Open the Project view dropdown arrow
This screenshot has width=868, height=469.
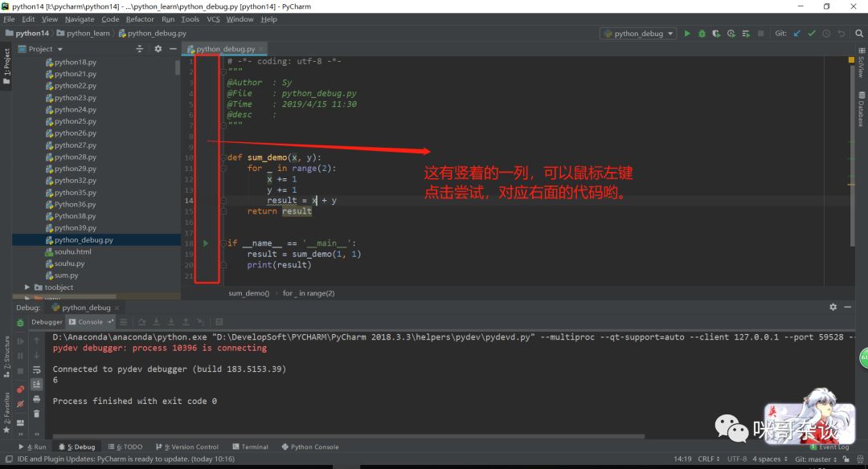click(60, 49)
